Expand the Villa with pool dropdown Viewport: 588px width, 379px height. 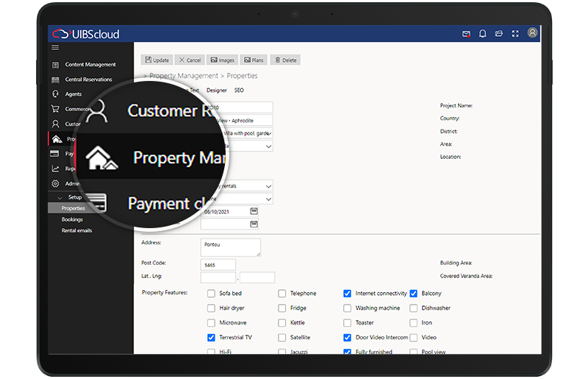tap(268, 133)
